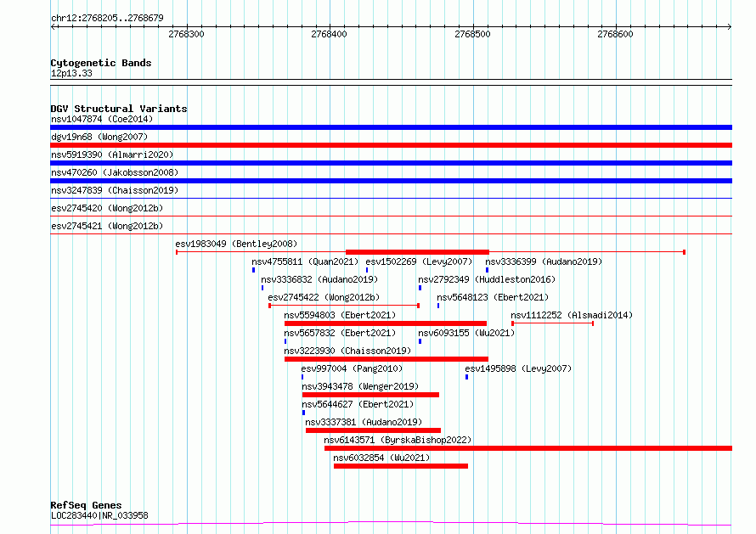Open nsv3223930 (Chaisson2019) label
The width and height of the screenshot is (756, 534).
347,351
